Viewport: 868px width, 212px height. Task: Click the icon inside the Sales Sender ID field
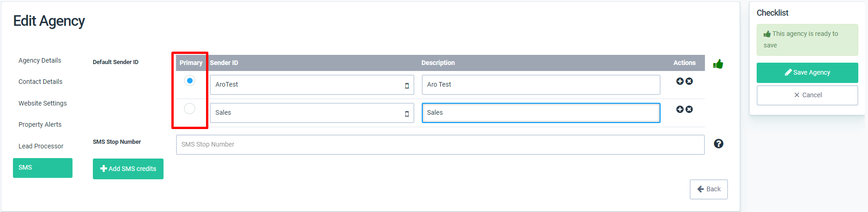pyautogui.click(x=407, y=114)
